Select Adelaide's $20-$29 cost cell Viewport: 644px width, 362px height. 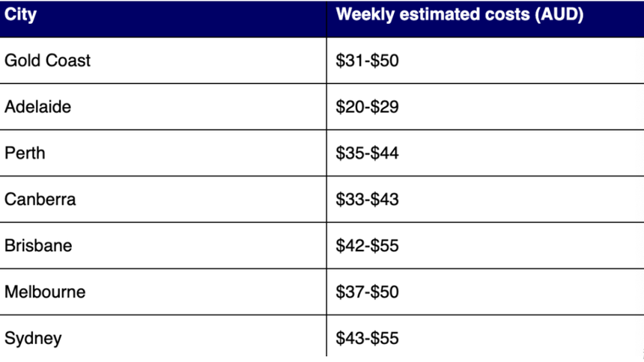(x=367, y=107)
